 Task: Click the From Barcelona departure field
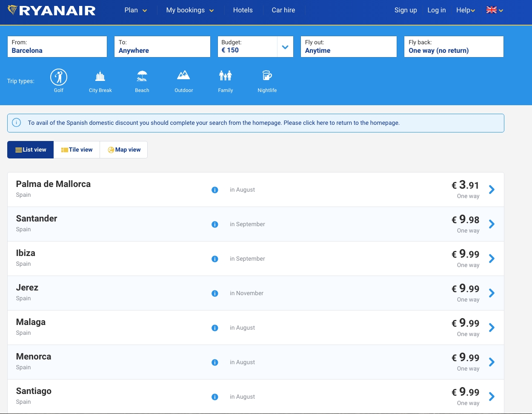click(57, 47)
